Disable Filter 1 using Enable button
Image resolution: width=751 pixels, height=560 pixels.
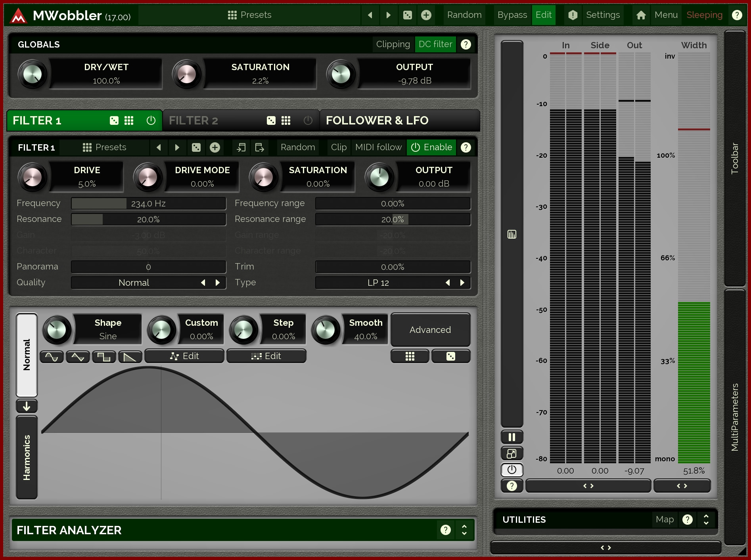(431, 147)
